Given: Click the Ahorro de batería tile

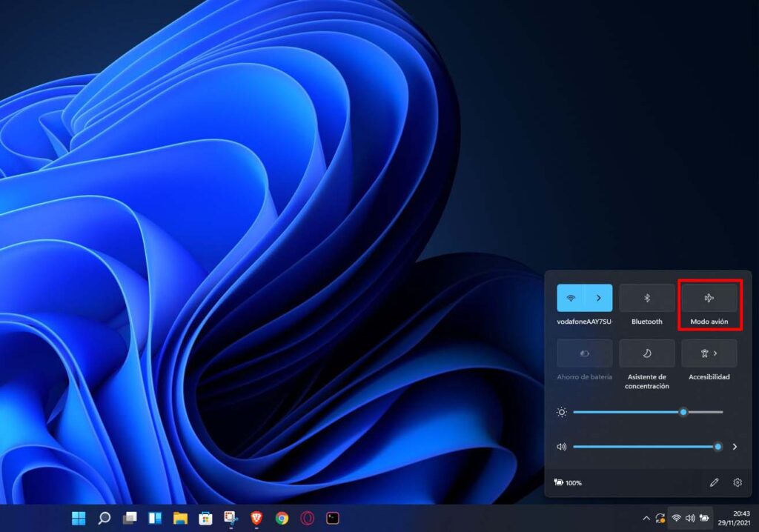Looking at the screenshot, I should pos(583,353).
